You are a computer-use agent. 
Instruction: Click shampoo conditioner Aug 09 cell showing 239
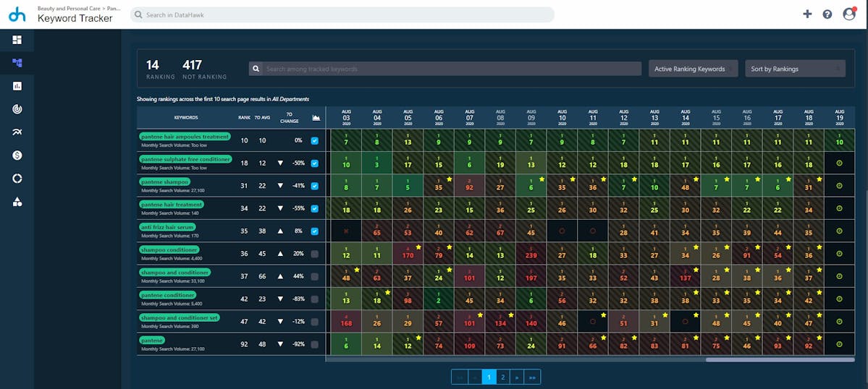point(531,254)
